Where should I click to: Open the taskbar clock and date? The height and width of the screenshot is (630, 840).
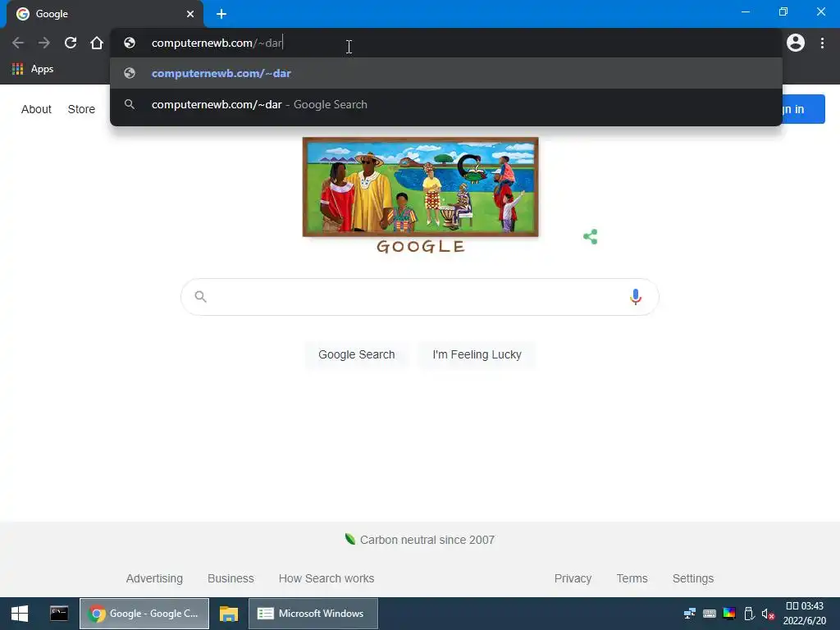point(804,614)
